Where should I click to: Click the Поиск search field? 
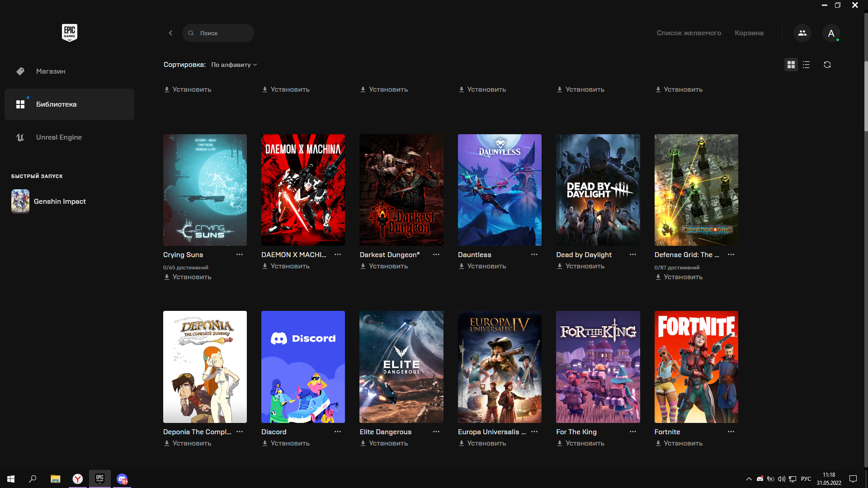(218, 33)
